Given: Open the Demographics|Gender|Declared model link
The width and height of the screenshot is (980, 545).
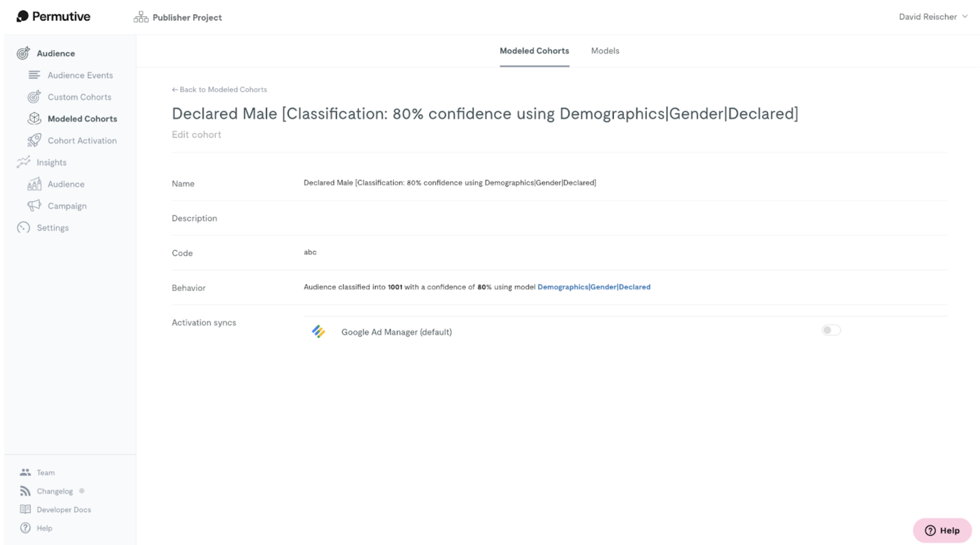Looking at the screenshot, I should pyautogui.click(x=594, y=287).
